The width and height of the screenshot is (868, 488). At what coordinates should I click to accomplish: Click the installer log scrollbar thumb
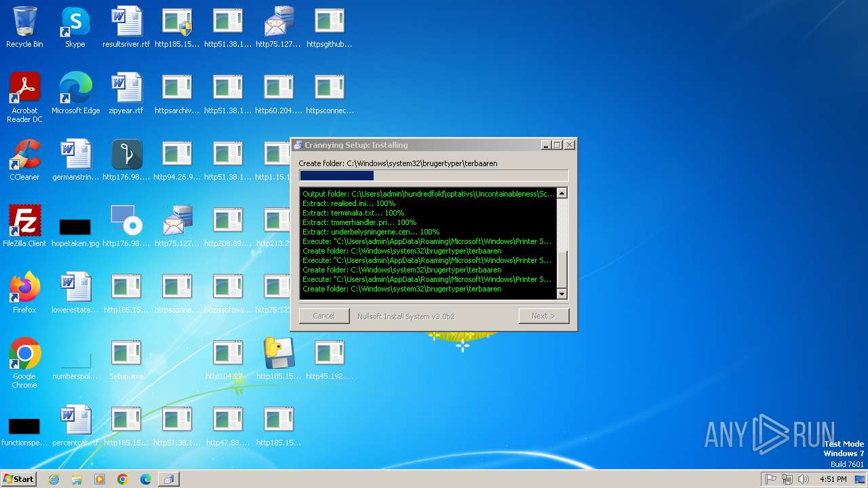click(x=561, y=269)
